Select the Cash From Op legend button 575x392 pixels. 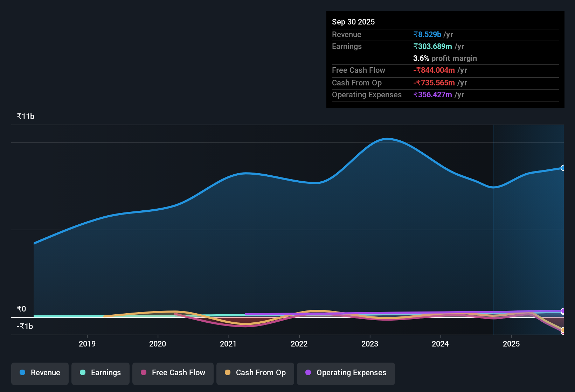tap(255, 373)
